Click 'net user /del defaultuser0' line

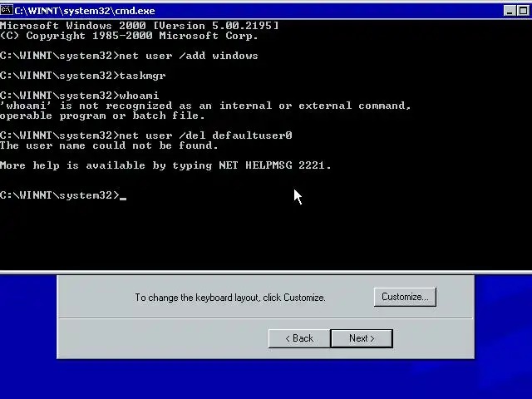point(146,135)
